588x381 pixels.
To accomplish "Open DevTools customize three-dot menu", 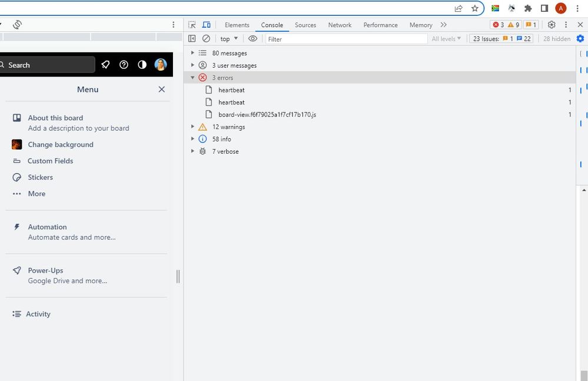I will 566,25.
